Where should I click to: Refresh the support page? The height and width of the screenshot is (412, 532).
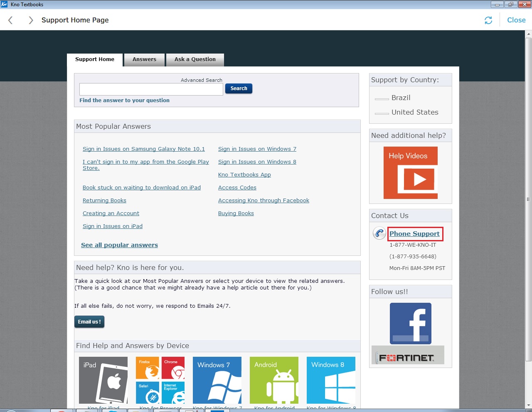pos(488,20)
